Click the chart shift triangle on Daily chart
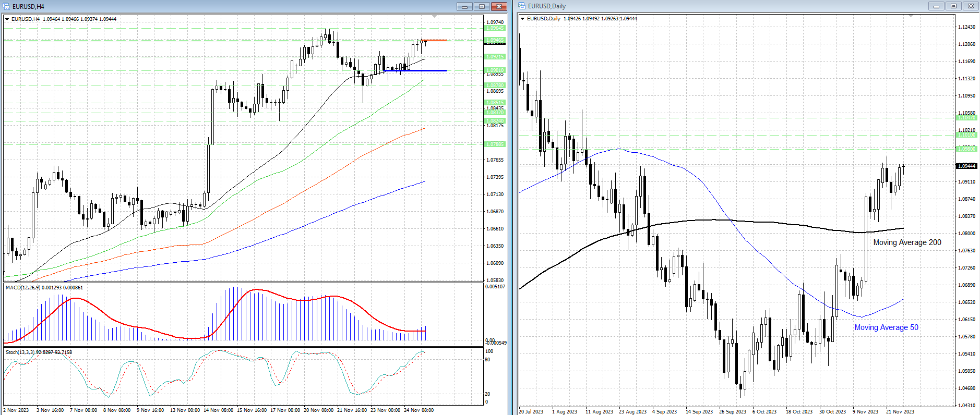Screen dimensions: 980x415 [x=911, y=16]
